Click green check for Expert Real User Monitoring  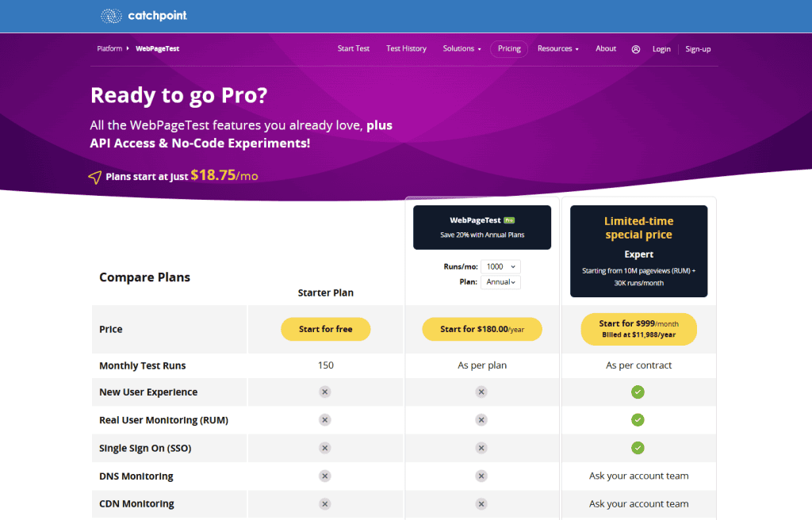tap(638, 420)
